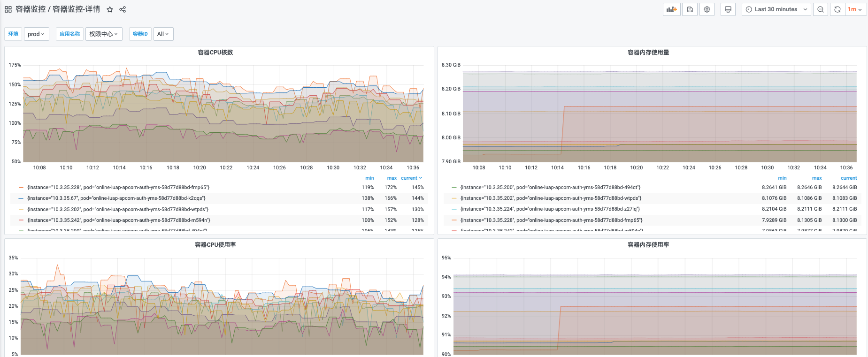Click the 494ct memory legend color swatch
Image resolution: width=868 pixels, height=357 pixels.
click(x=454, y=188)
